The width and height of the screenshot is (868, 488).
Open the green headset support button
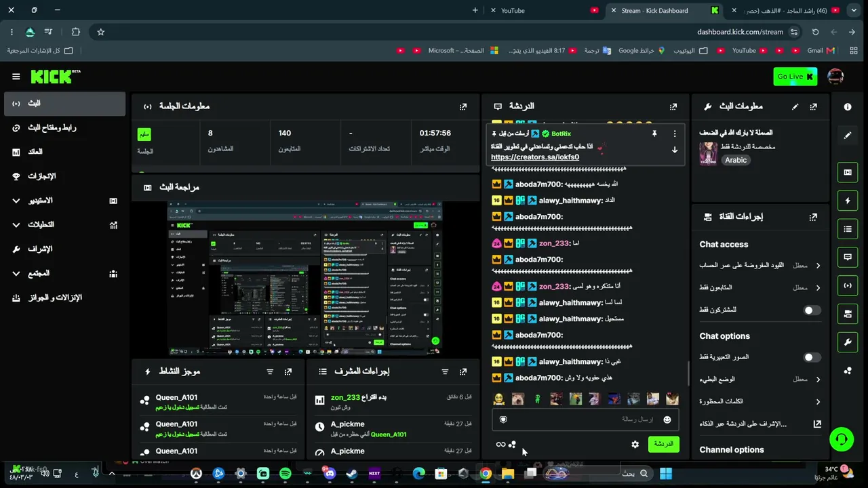pyautogui.click(x=842, y=439)
